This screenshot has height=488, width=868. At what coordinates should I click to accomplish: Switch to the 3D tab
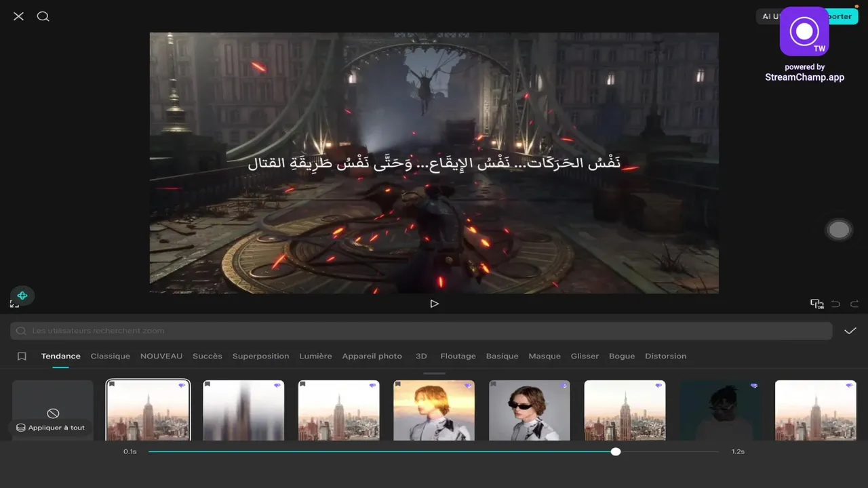(421, 356)
